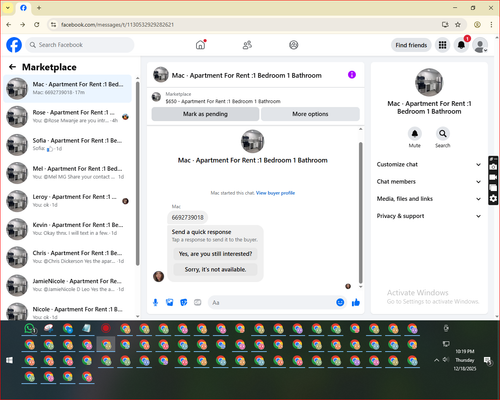Open the View buyer profile link
This screenshot has width=500, height=400.
pyautogui.click(x=275, y=193)
